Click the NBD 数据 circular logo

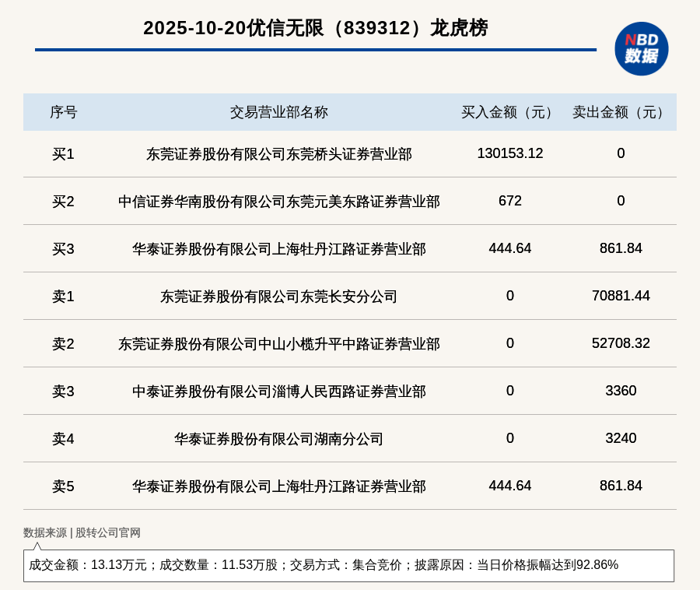(641, 47)
